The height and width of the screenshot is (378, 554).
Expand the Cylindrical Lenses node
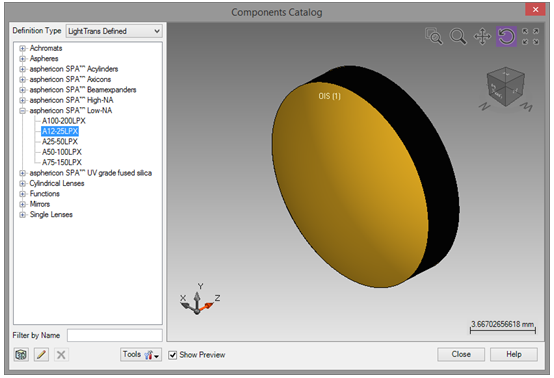tap(22, 183)
